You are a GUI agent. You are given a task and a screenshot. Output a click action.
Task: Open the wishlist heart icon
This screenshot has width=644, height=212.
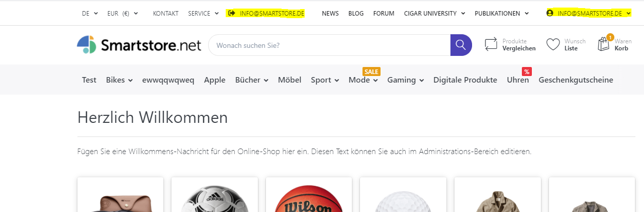pyautogui.click(x=553, y=45)
